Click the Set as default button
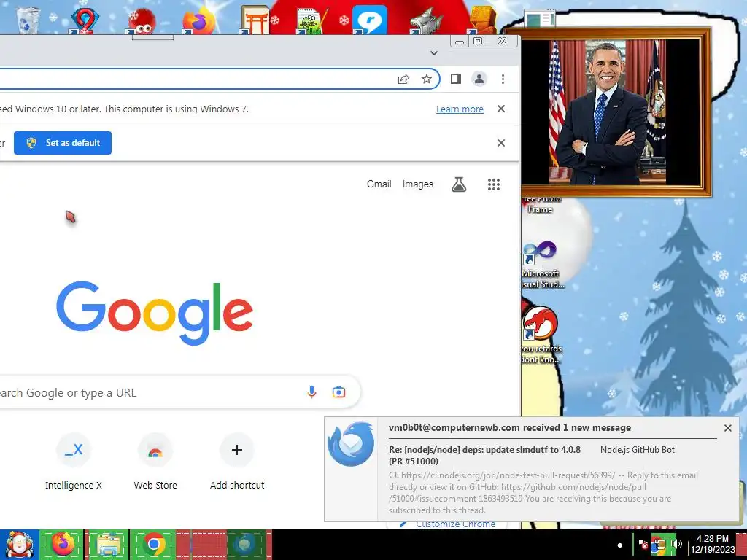Image resolution: width=747 pixels, height=560 pixels. click(x=63, y=143)
